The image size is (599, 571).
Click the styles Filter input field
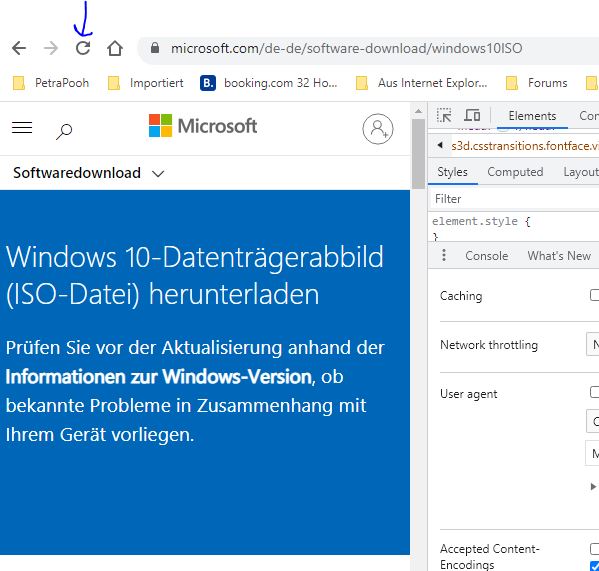click(513, 199)
